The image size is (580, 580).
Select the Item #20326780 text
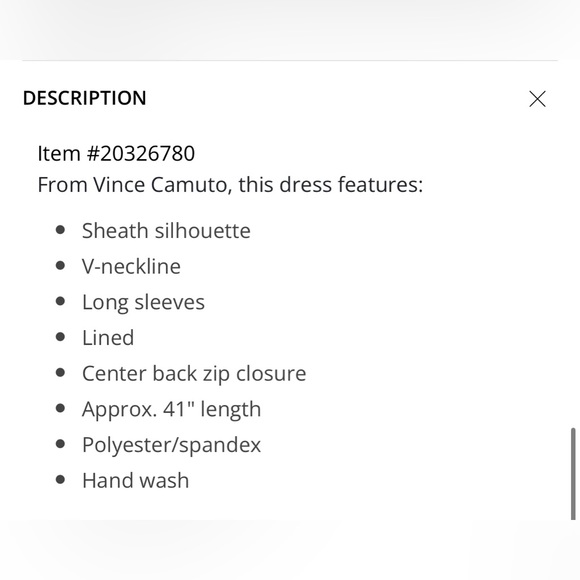116,153
